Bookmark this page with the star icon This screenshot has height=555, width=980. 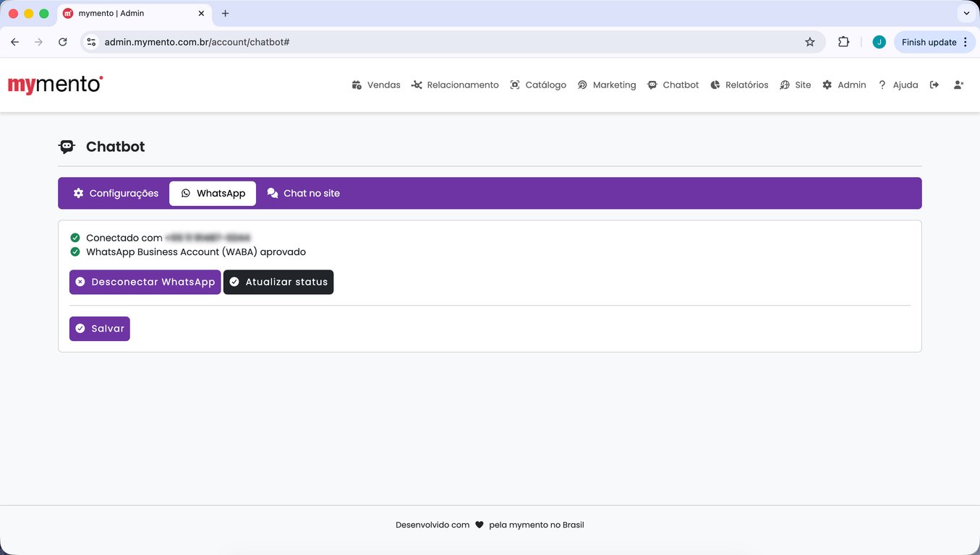coord(810,42)
